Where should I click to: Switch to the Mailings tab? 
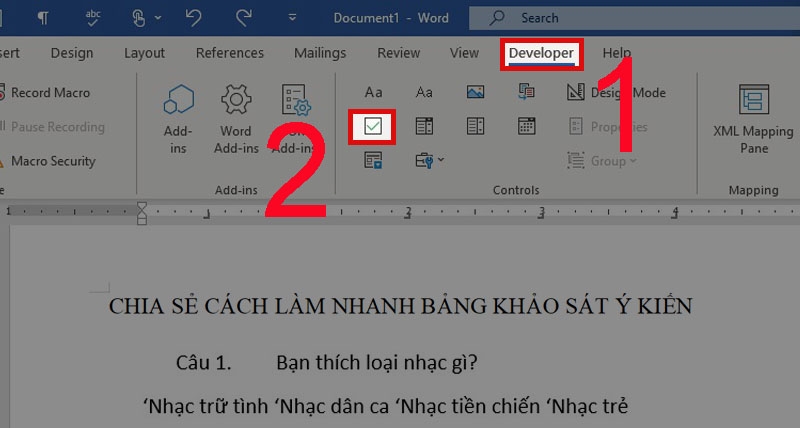click(320, 53)
